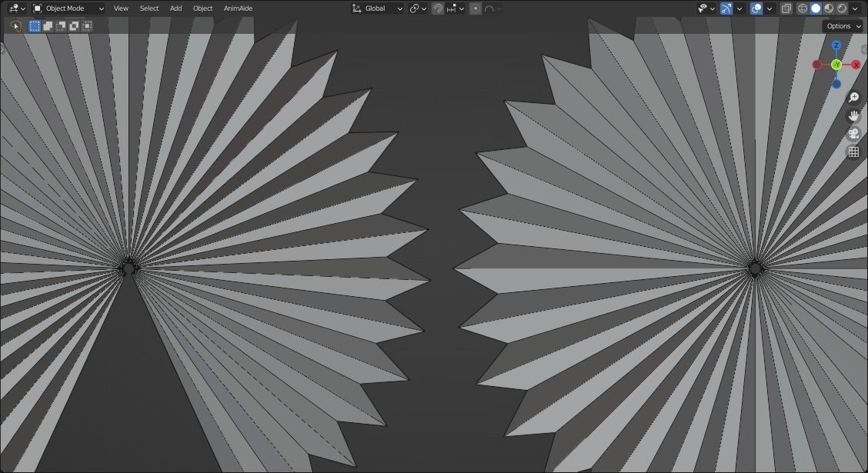The image size is (868, 473).
Task: Open the AnimAide menu
Action: 238,8
